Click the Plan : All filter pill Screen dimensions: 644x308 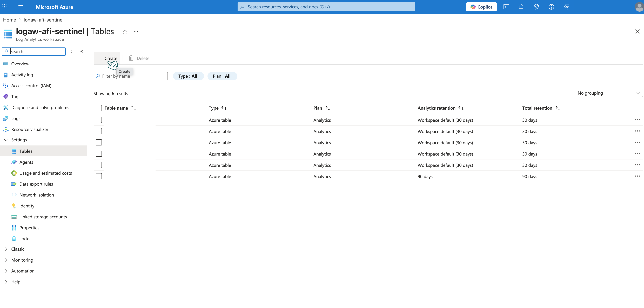(222, 76)
